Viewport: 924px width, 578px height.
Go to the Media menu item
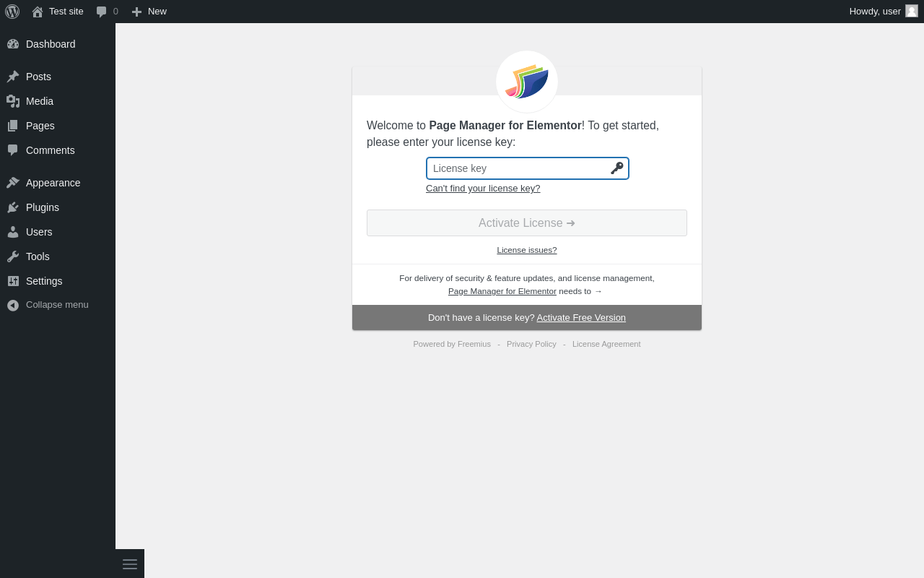point(58,101)
